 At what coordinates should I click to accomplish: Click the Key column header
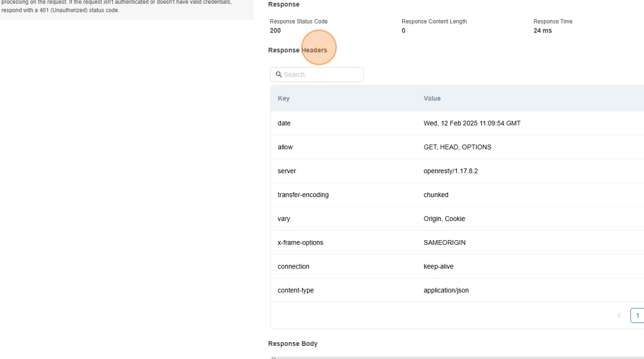coord(284,99)
